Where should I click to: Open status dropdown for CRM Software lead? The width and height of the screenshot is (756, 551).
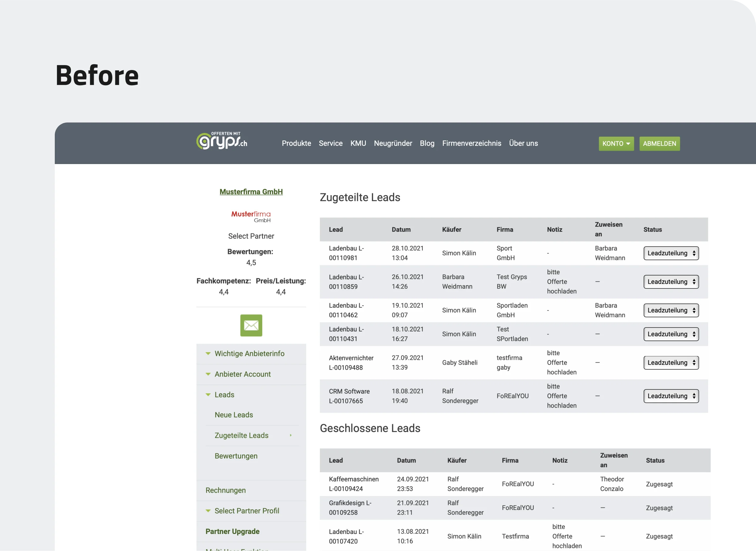click(670, 396)
